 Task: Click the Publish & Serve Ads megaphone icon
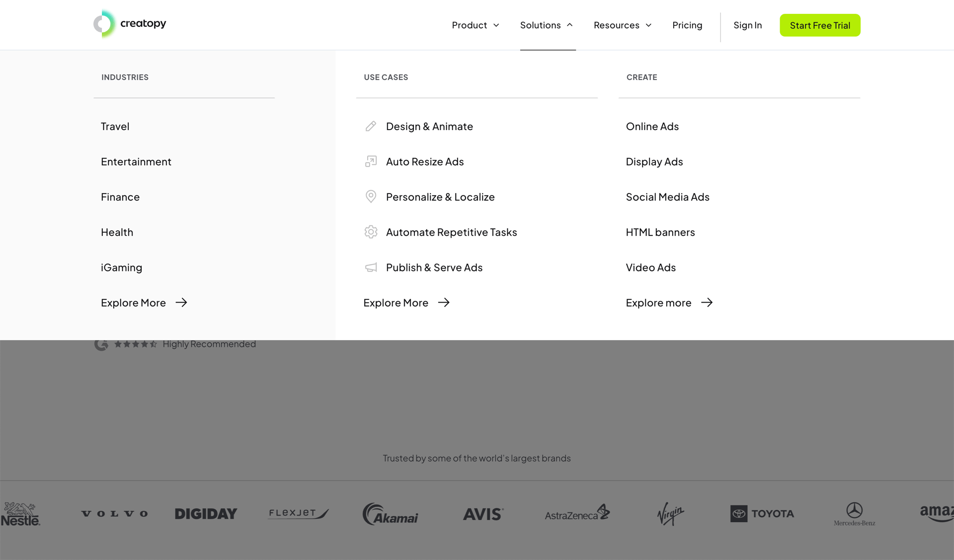point(370,267)
